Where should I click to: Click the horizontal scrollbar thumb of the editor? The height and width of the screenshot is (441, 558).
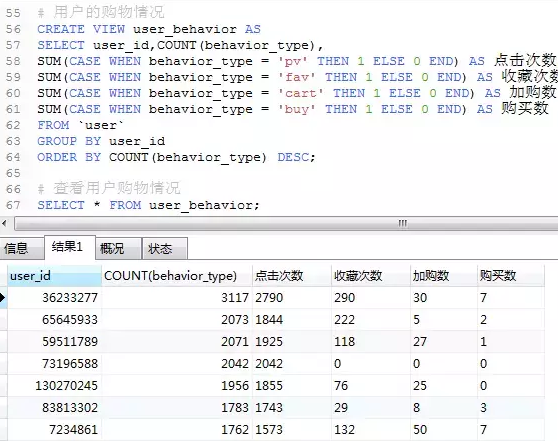click(x=286, y=224)
